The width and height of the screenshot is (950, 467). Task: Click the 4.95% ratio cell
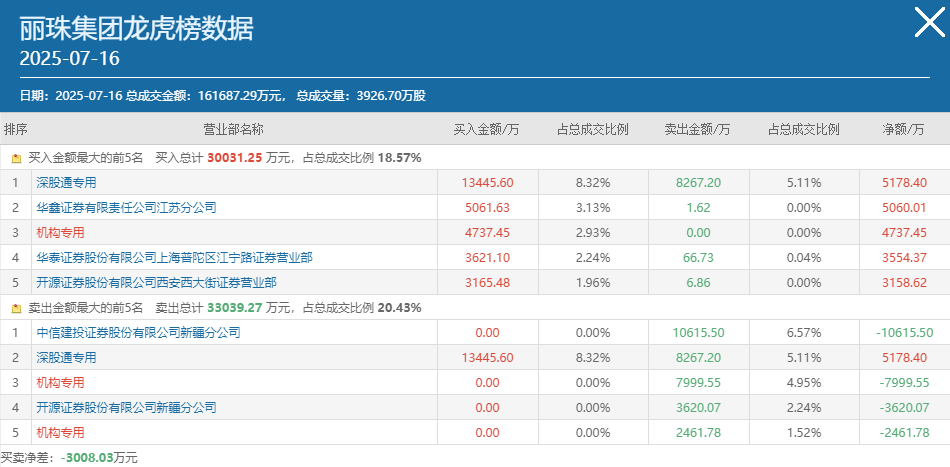[x=804, y=383]
